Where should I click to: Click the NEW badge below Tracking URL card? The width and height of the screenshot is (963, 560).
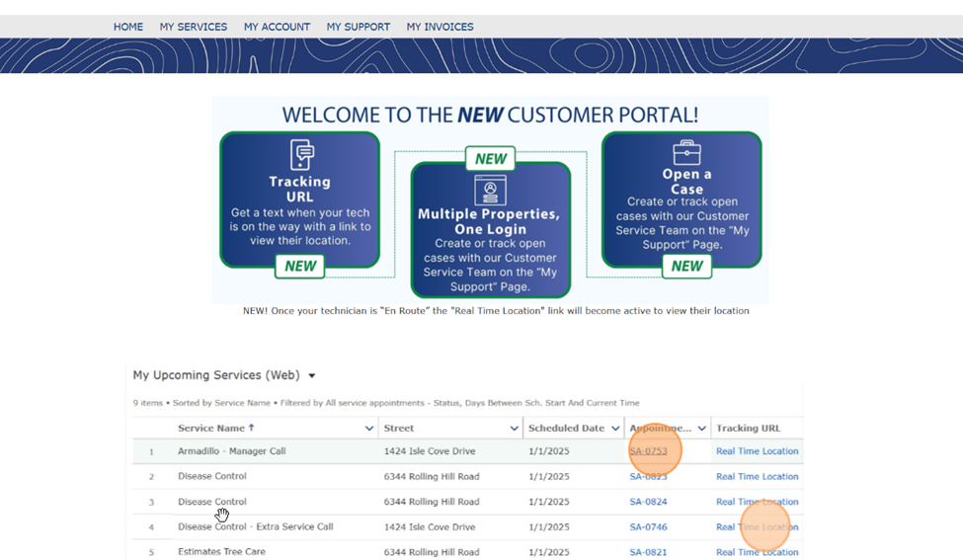coord(300,266)
